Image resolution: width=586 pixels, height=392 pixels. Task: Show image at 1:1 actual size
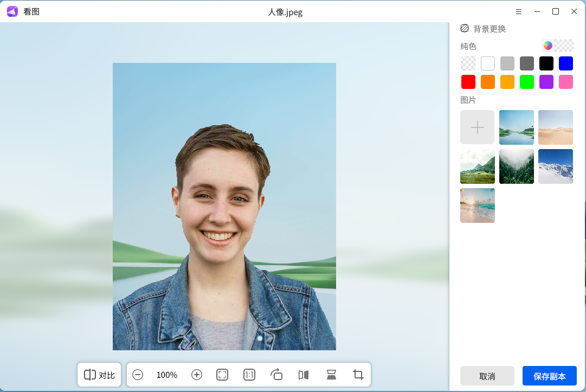pyautogui.click(x=249, y=375)
